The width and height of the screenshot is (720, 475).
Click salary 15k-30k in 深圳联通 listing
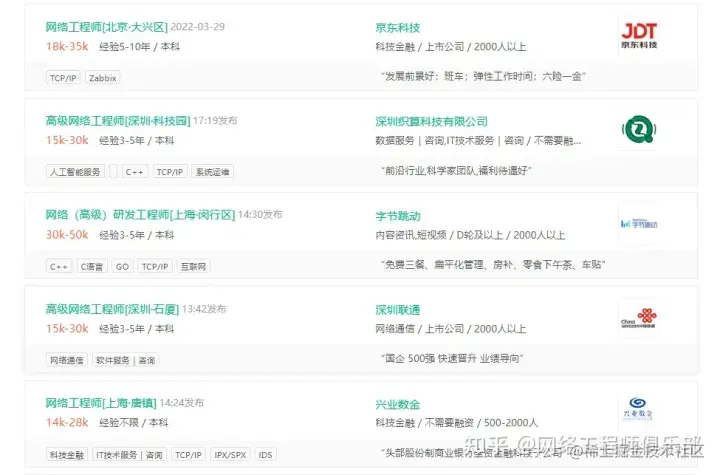click(67, 329)
